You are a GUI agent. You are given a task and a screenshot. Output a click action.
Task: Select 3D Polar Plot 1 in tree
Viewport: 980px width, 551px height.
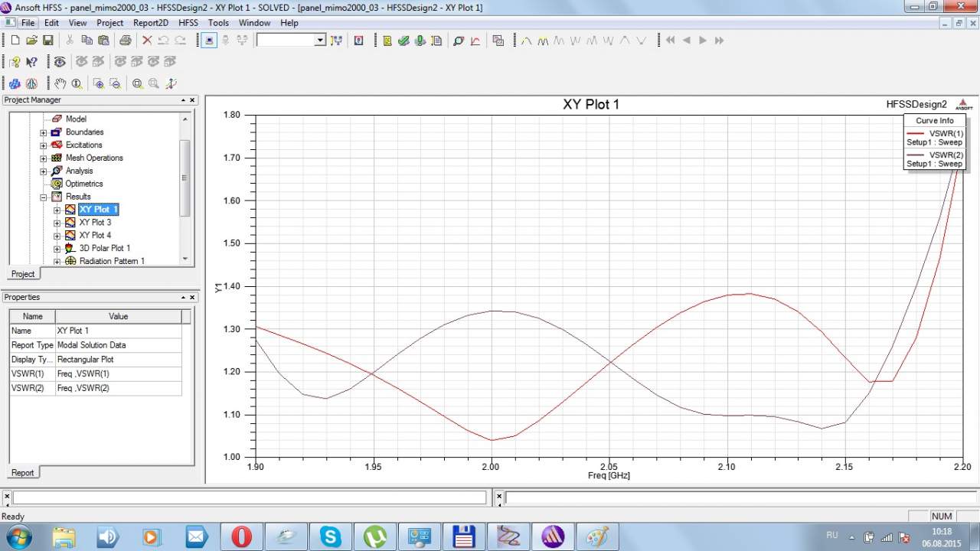tap(104, 248)
